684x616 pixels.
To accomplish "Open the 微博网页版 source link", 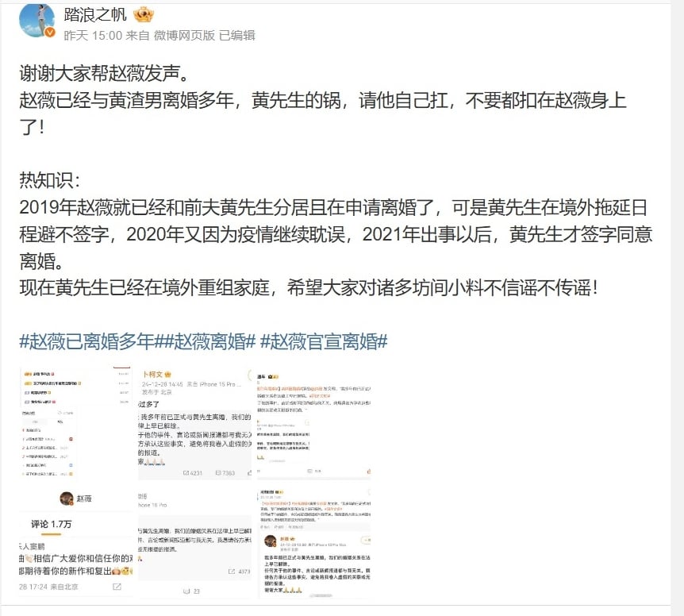I will coord(184,36).
